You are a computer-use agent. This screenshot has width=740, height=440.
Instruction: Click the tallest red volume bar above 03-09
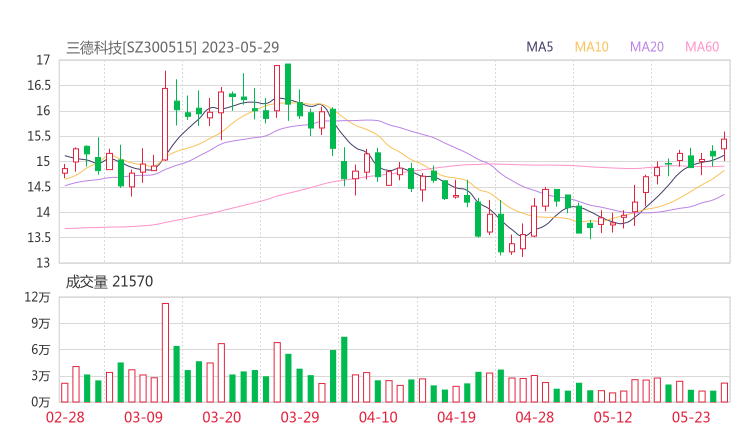(x=165, y=353)
